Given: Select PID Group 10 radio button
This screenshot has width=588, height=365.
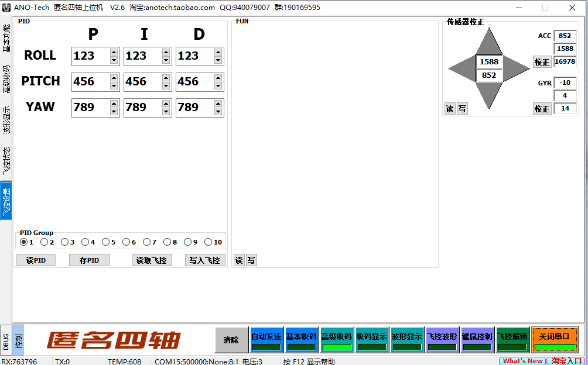Looking at the screenshot, I should 208,242.
